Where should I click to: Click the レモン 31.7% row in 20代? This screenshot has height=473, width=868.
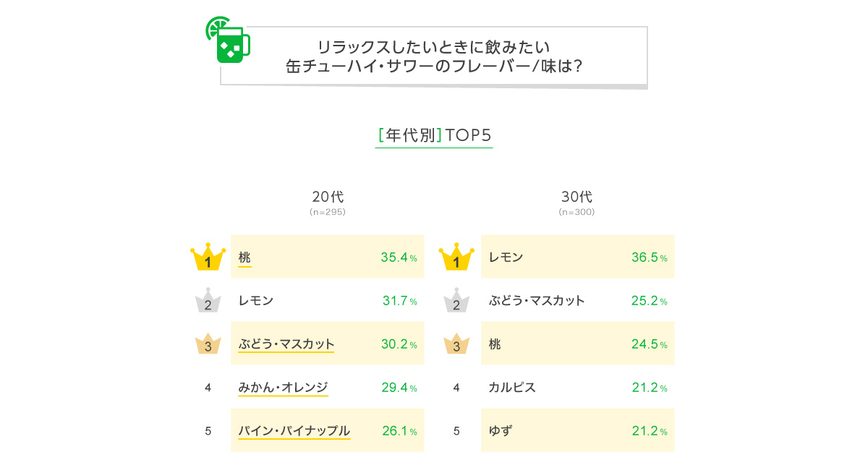tap(328, 300)
